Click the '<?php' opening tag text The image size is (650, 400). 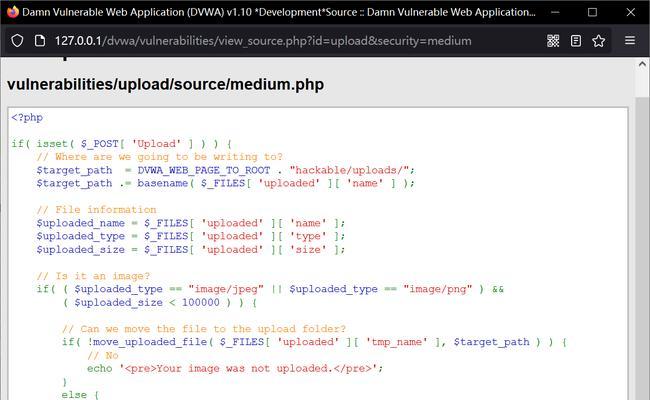coord(27,118)
